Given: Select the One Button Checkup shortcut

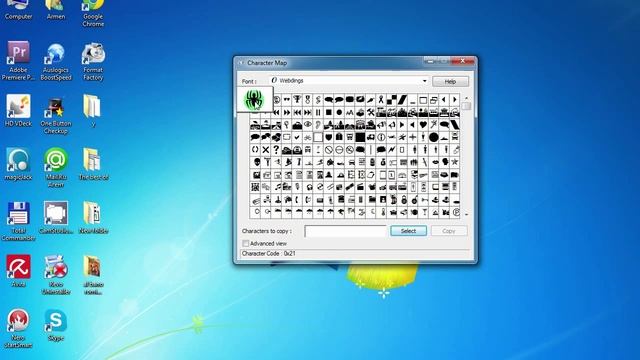Looking at the screenshot, I should (56, 115).
